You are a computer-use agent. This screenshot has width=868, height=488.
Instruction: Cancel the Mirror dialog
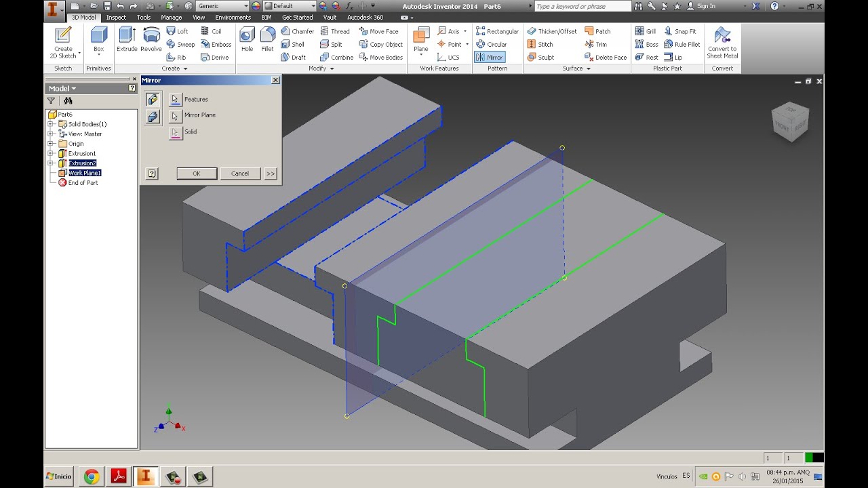pos(240,174)
